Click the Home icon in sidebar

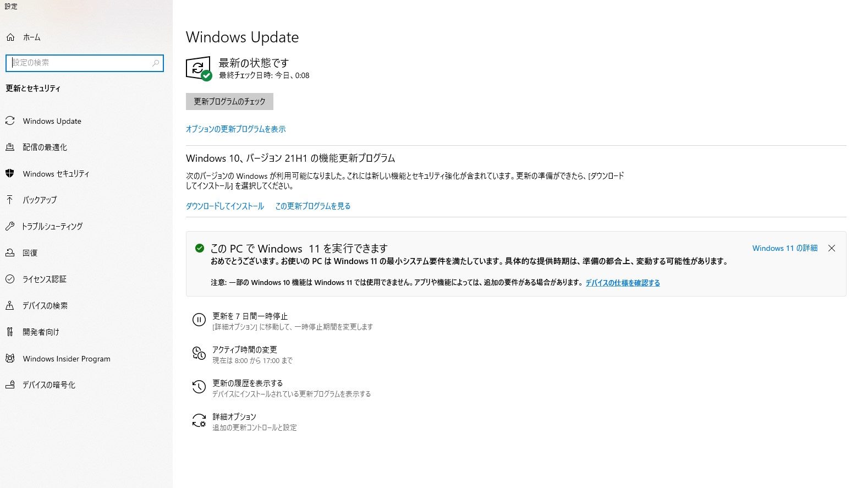pos(10,37)
